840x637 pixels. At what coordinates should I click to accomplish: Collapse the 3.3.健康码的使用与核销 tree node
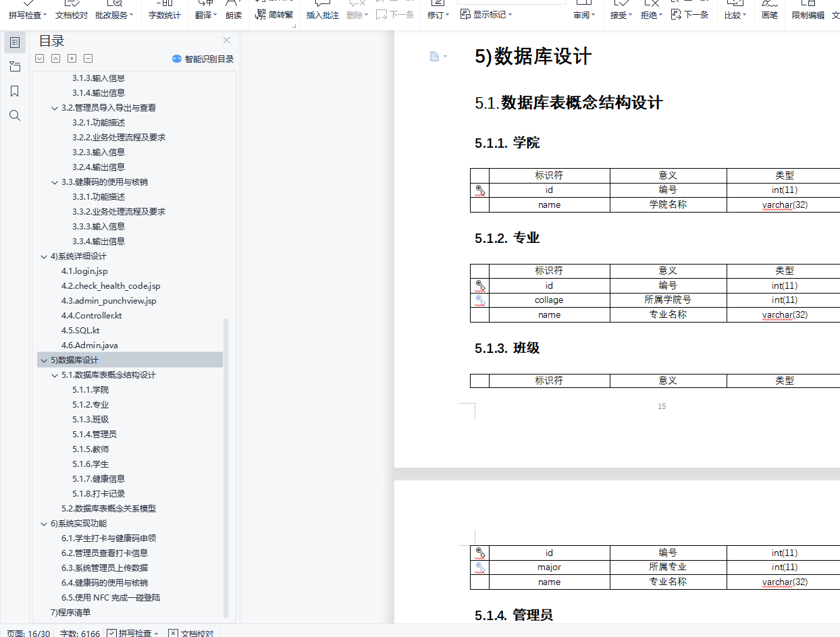pos(55,182)
